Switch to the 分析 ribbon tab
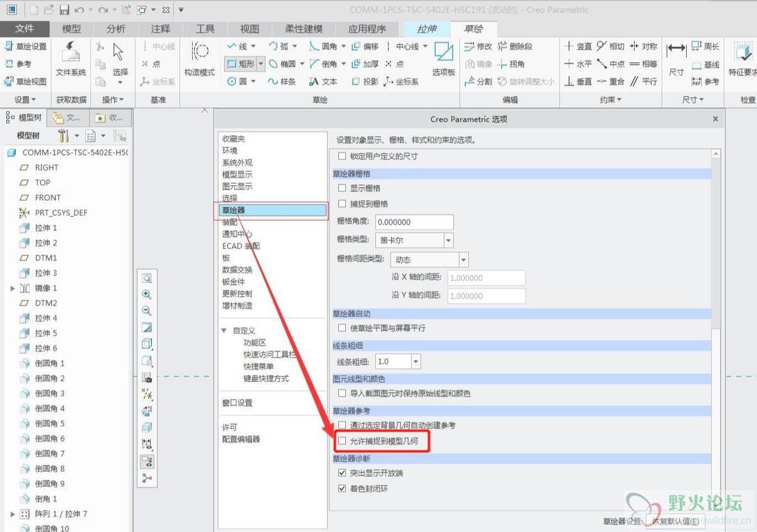 click(x=116, y=29)
